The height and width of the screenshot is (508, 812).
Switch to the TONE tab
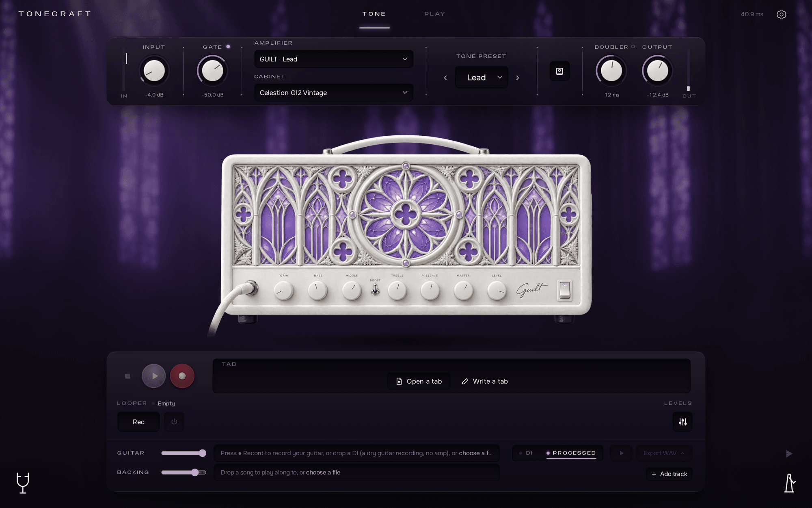pos(374,14)
